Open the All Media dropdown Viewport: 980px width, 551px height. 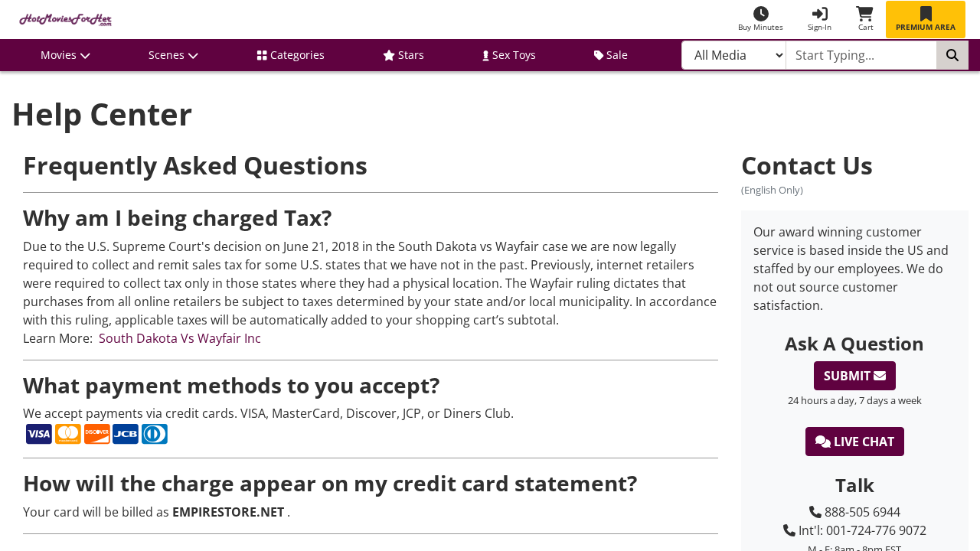tap(733, 55)
